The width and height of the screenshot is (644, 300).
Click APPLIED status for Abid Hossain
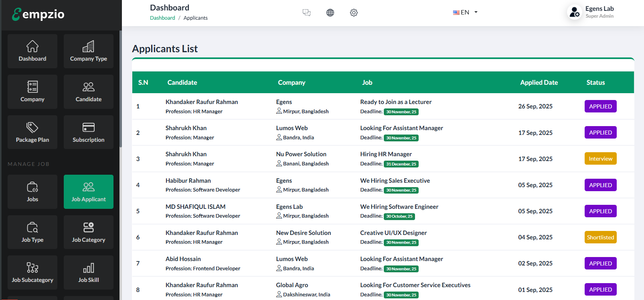(x=600, y=263)
